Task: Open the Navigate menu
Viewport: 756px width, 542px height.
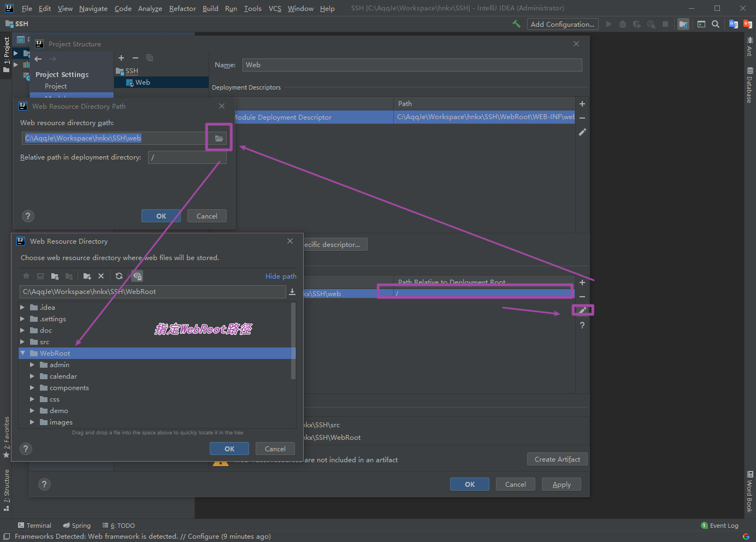Action: pos(93,8)
